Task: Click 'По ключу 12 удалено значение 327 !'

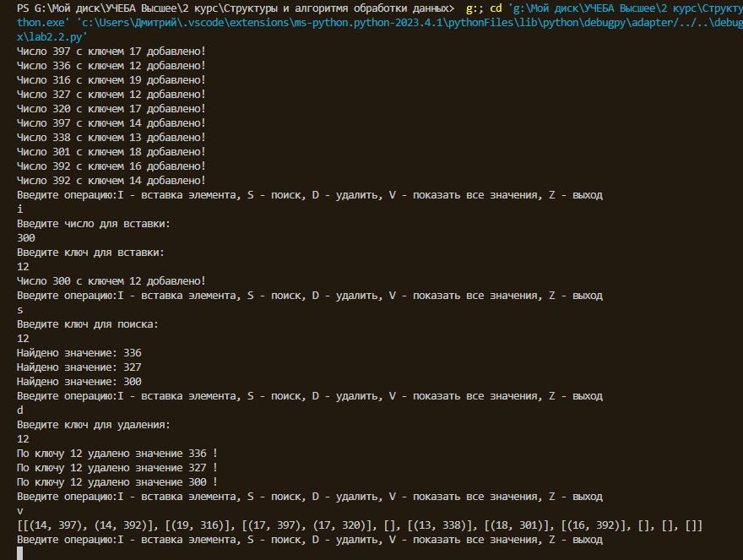Action: pyautogui.click(x=117, y=468)
